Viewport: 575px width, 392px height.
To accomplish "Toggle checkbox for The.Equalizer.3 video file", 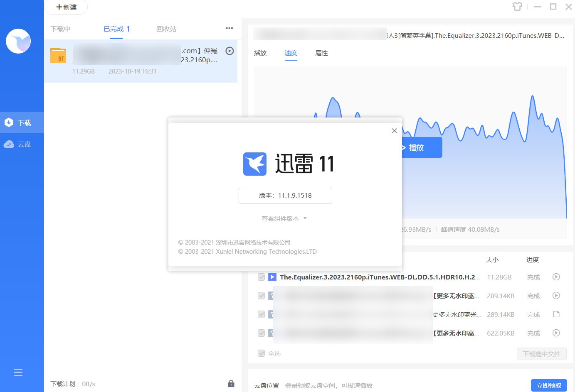I will (261, 277).
